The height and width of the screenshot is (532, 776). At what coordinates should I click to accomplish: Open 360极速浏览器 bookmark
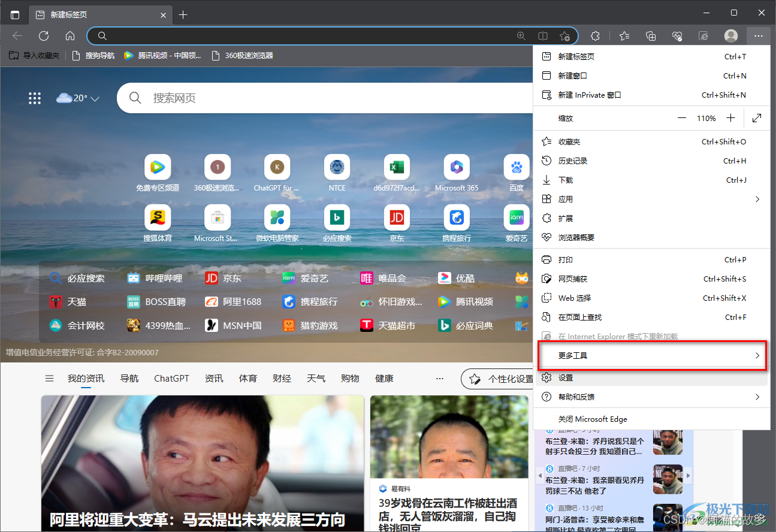point(243,56)
